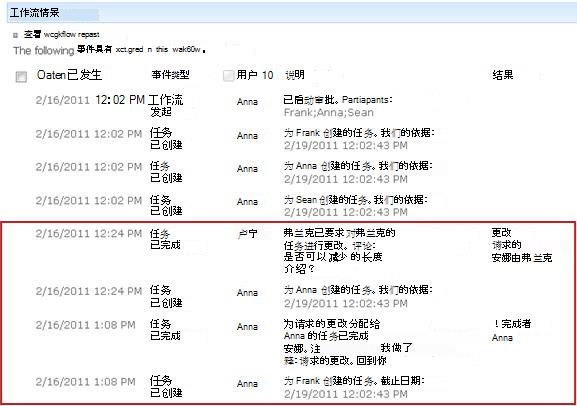Viewport: 577px width, 406px height.
Task: Select the 结果 column header
Action: point(503,75)
